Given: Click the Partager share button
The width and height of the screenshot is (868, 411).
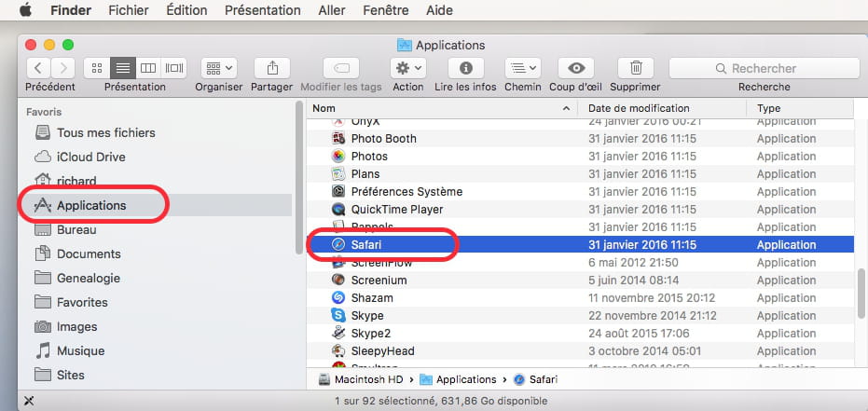Looking at the screenshot, I should (x=272, y=68).
